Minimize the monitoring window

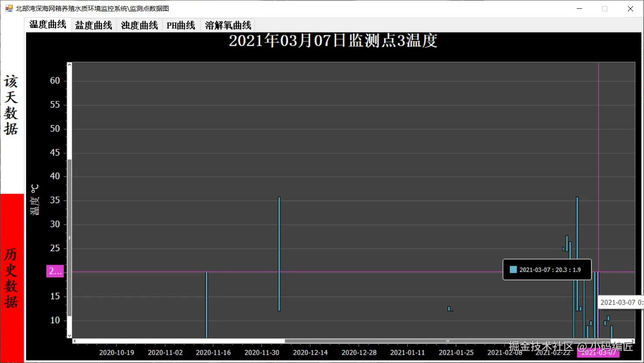pyautogui.click(x=579, y=8)
